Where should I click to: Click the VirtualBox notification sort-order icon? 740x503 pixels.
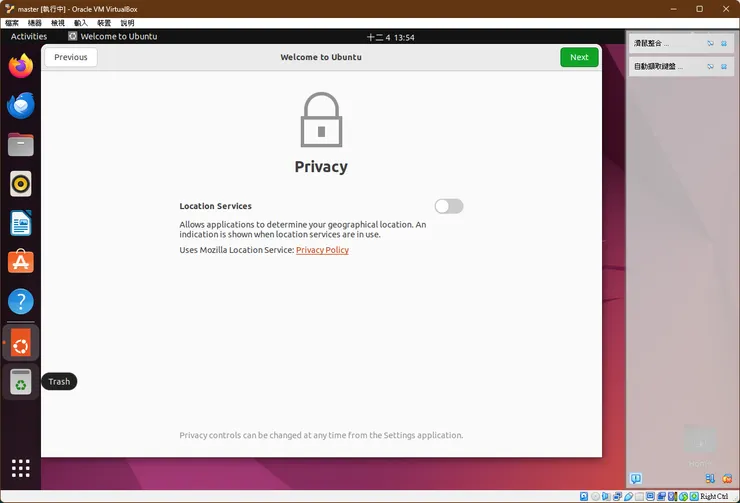coord(710,478)
